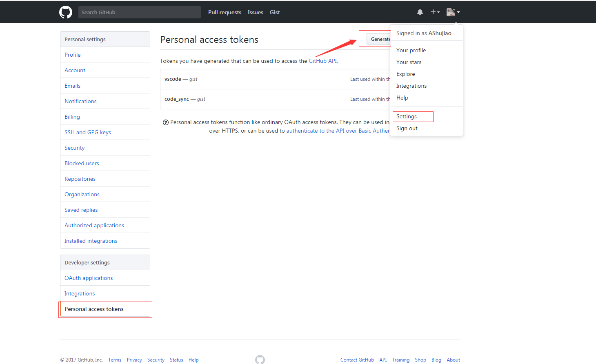The image size is (596, 364).
Task: Open the notifications bell icon
Action: 420,12
